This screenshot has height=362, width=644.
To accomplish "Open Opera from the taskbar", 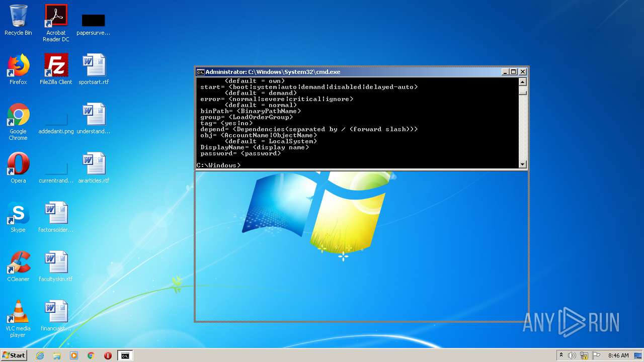I will pyautogui.click(x=108, y=355).
